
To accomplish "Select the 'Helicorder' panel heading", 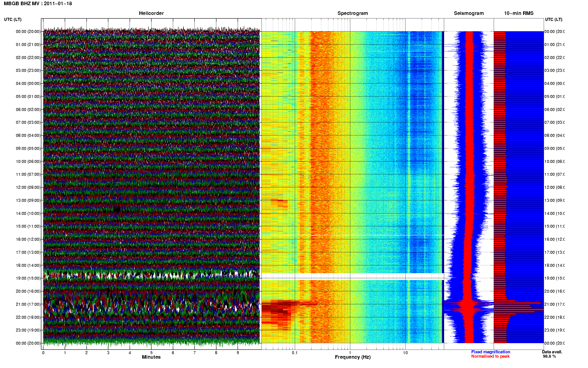I will pos(151,13).
